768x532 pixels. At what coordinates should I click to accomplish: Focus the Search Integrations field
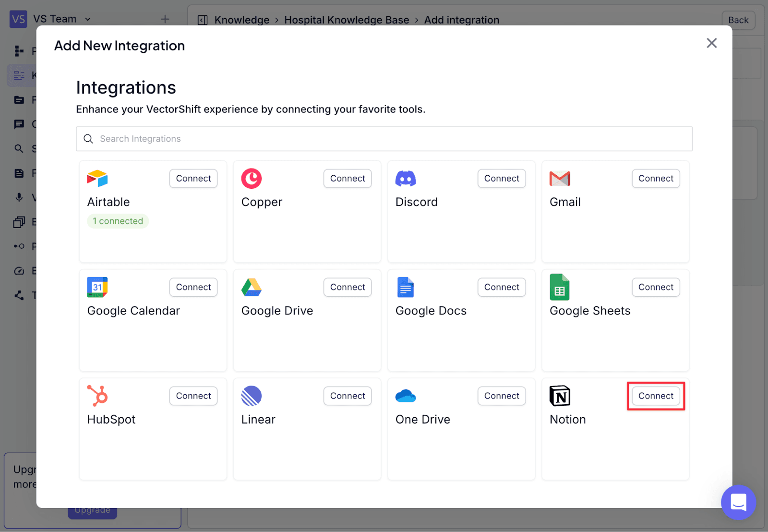tap(384, 139)
